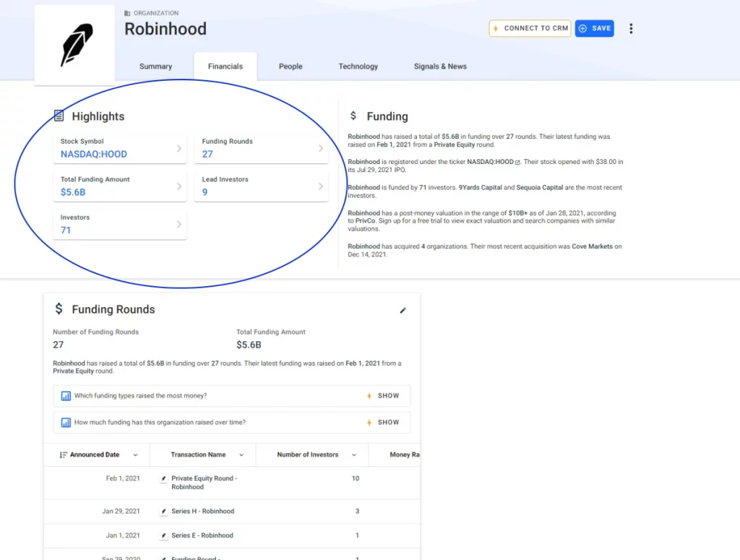The width and height of the screenshot is (740, 560).
Task: Open the Number of Investors column dropdown
Action: (x=354, y=455)
